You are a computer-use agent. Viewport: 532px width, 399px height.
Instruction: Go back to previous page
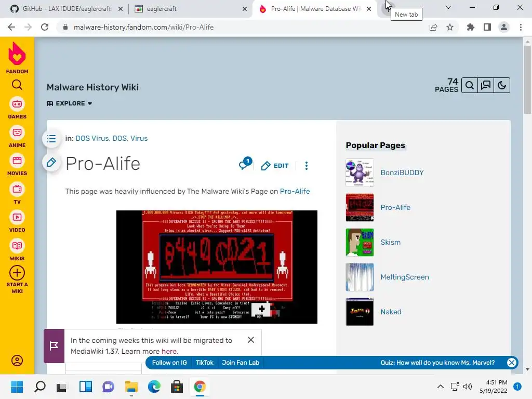[x=11, y=27]
